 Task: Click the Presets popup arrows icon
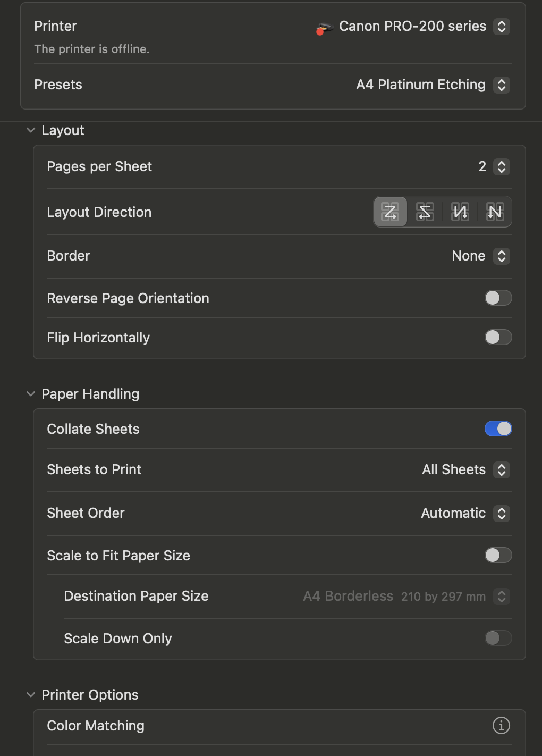(502, 85)
